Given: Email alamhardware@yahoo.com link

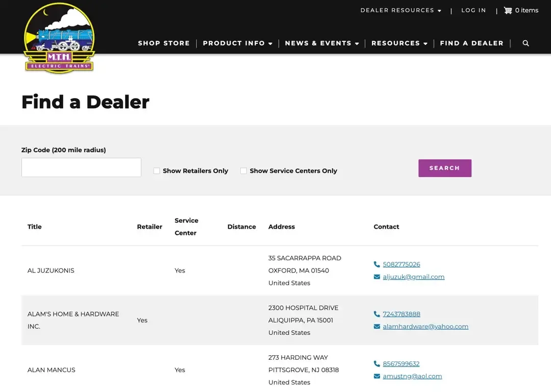Looking at the screenshot, I should click(x=425, y=327).
